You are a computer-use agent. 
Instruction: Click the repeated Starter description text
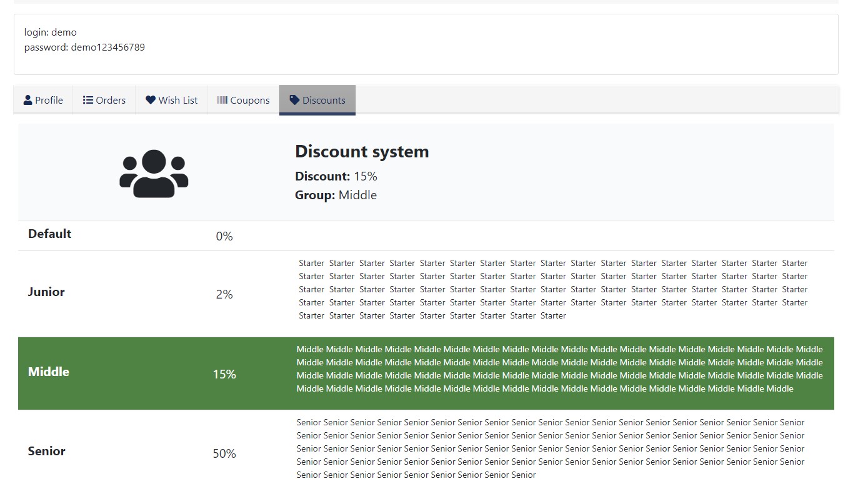[x=553, y=290]
